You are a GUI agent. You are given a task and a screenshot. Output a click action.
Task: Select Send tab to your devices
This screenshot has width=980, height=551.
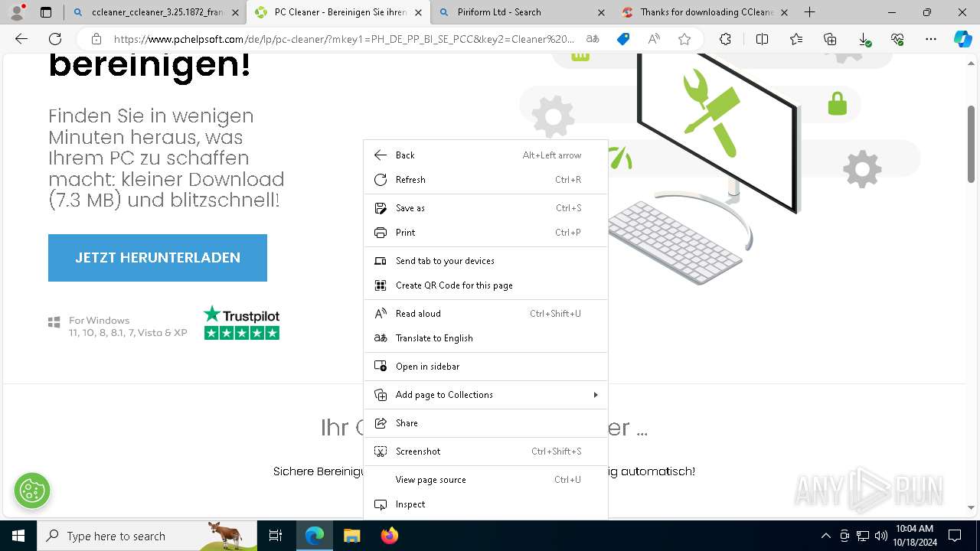(x=485, y=261)
